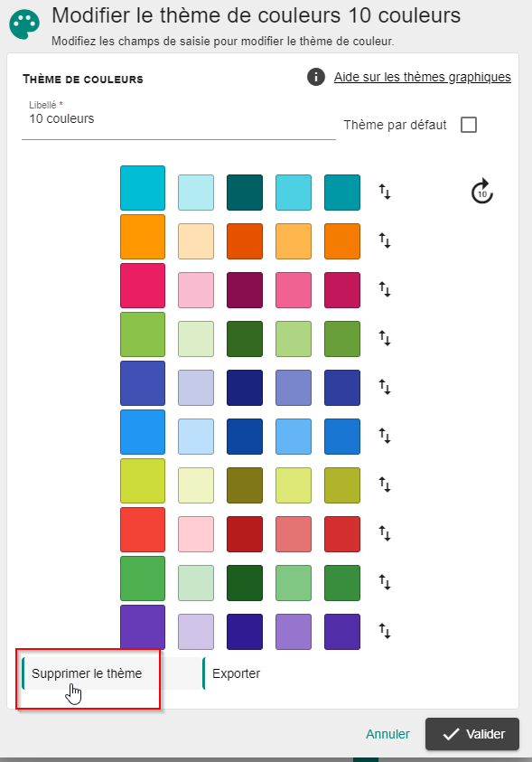Open Aide sur les thèmes graphiques link

[423, 77]
